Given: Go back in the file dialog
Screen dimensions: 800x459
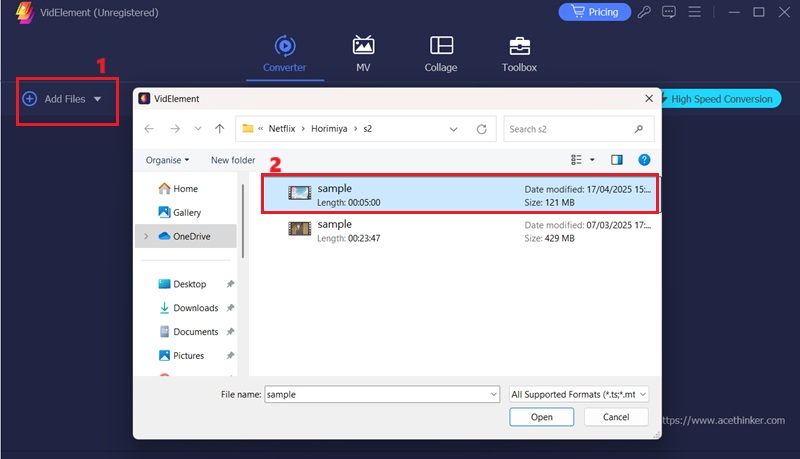Looking at the screenshot, I should point(149,129).
